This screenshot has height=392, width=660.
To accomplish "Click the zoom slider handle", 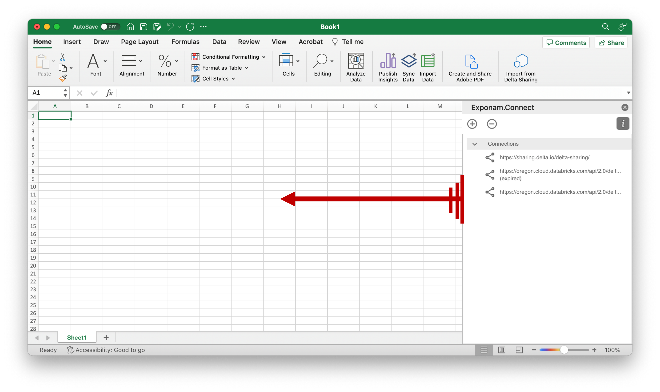I will (x=564, y=350).
